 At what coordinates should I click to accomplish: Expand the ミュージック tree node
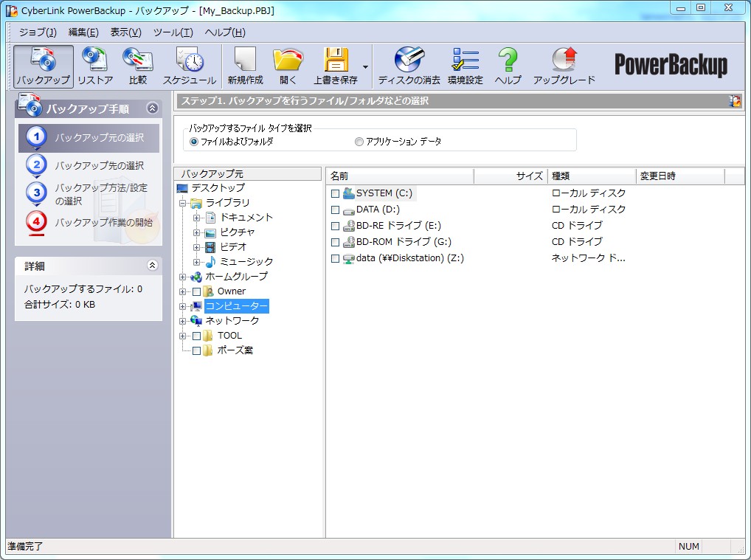(196, 263)
